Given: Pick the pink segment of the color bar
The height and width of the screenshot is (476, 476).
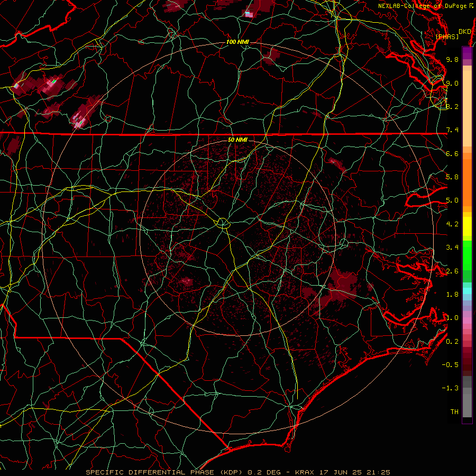Looking at the screenshot, I should (467, 321).
